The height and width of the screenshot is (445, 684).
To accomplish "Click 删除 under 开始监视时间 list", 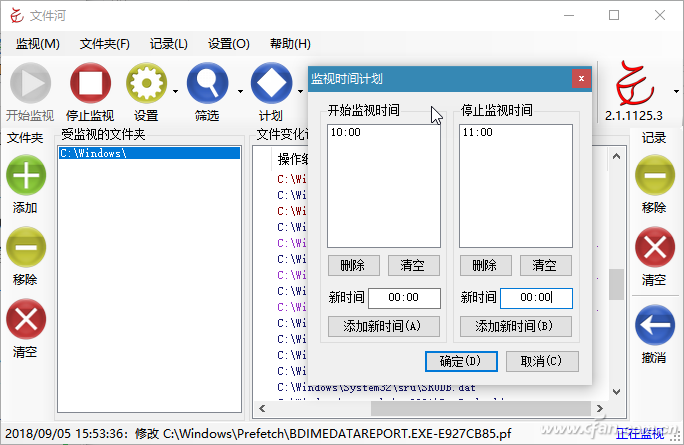I will click(x=354, y=265).
